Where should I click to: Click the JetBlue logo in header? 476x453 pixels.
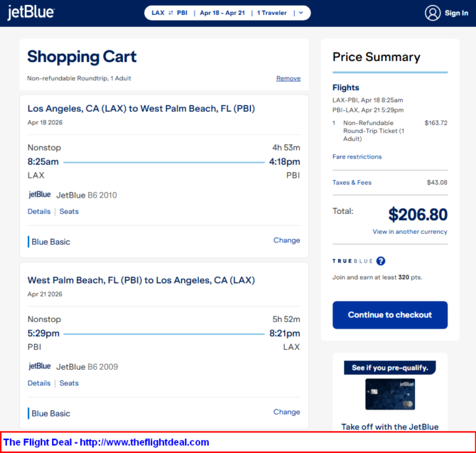31,13
